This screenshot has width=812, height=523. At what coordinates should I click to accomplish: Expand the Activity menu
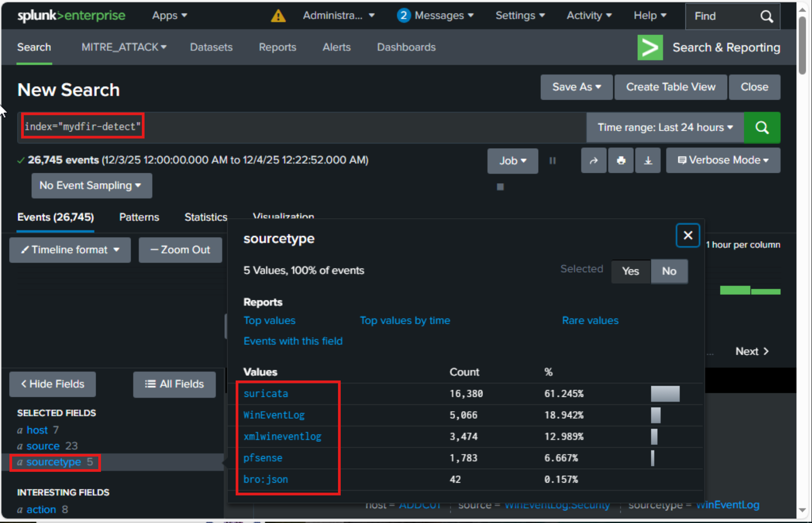pos(589,16)
